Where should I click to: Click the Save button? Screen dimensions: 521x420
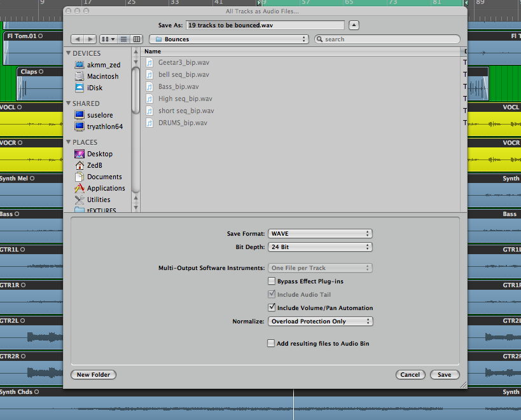click(x=445, y=374)
